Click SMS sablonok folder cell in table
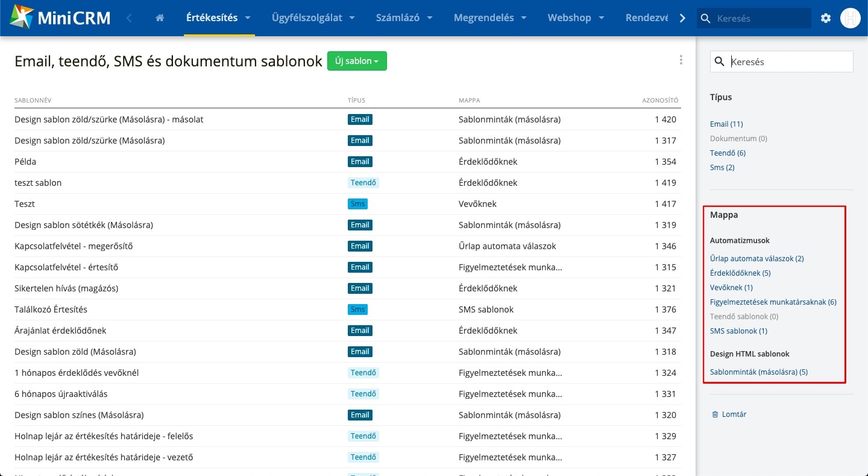Image resolution: width=868 pixels, height=476 pixels. point(486,309)
